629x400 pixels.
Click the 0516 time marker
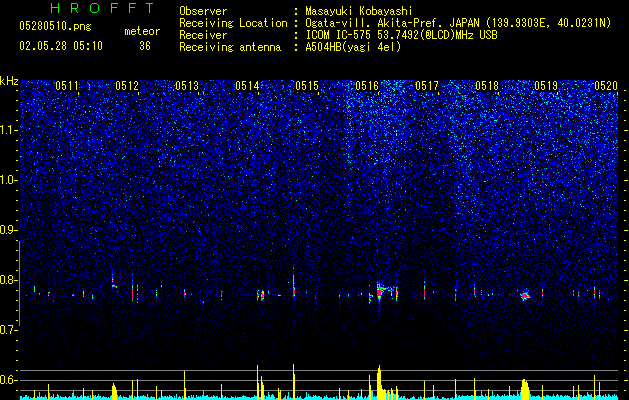coord(367,86)
